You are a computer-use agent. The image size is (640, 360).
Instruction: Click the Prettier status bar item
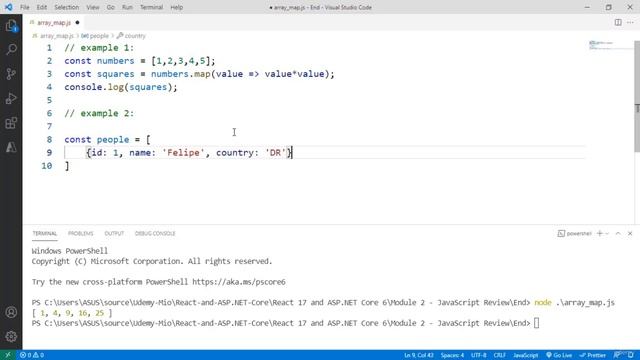(592, 355)
